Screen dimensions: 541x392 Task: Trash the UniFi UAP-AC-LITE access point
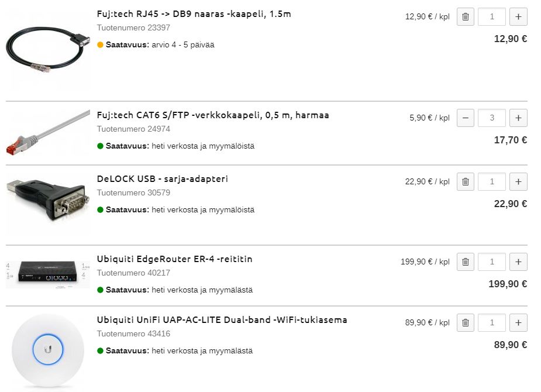point(465,322)
